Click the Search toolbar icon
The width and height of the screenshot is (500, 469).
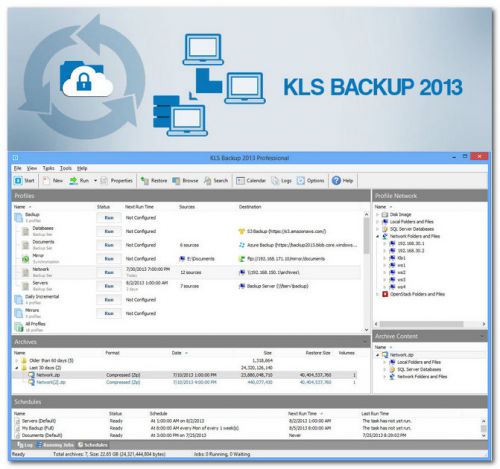(x=207, y=180)
